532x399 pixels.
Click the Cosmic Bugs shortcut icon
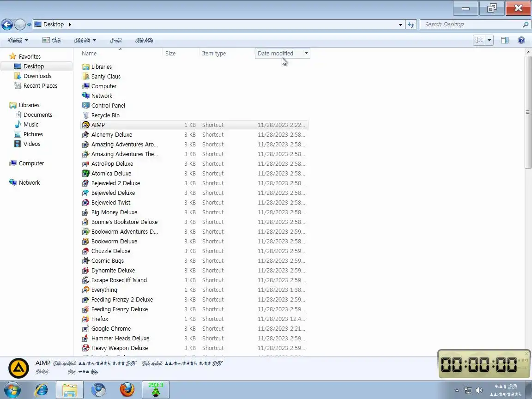[86, 261]
